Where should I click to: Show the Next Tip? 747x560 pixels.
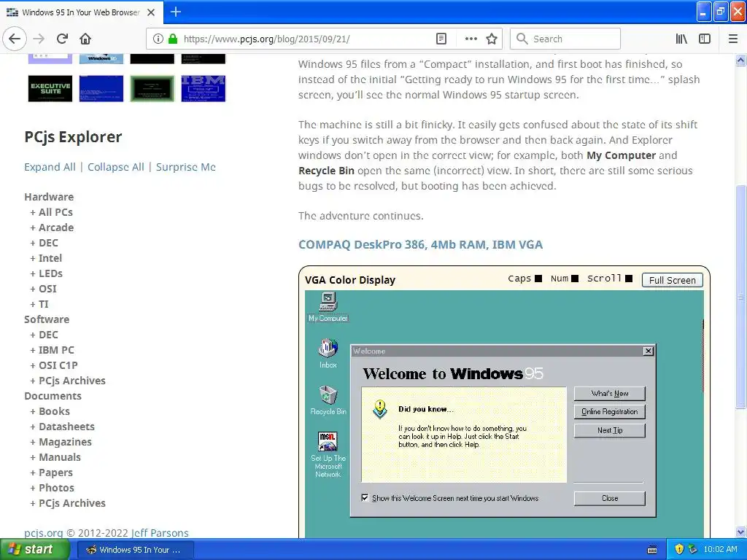tap(609, 430)
